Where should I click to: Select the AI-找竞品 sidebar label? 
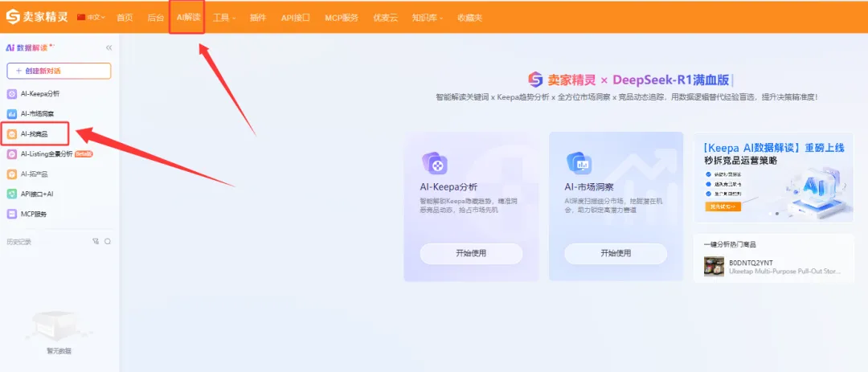click(35, 134)
